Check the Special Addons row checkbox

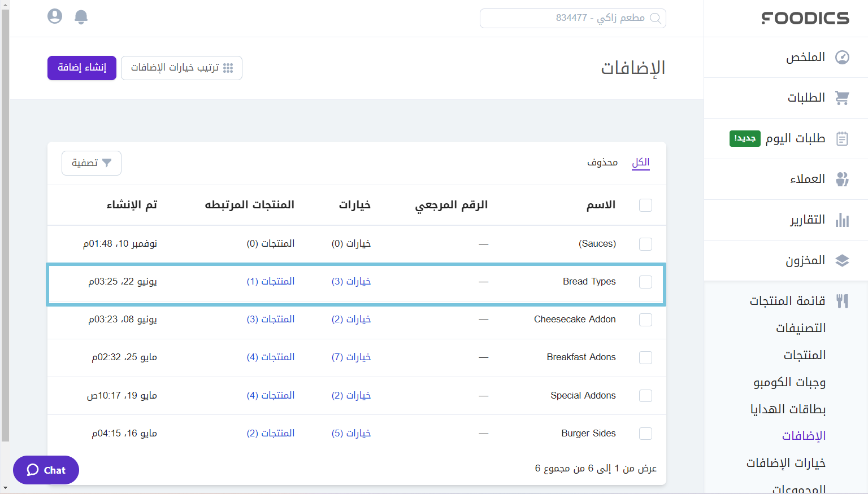(x=645, y=396)
